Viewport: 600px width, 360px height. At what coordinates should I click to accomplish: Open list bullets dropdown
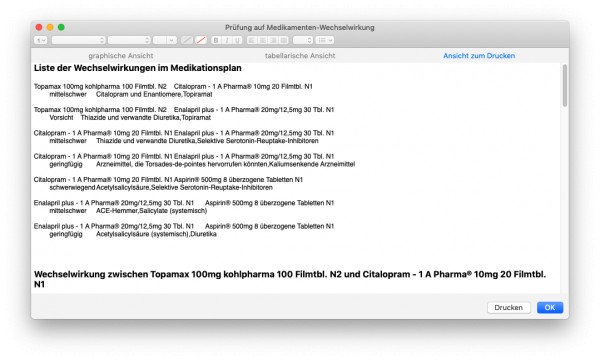(x=325, y=40)
